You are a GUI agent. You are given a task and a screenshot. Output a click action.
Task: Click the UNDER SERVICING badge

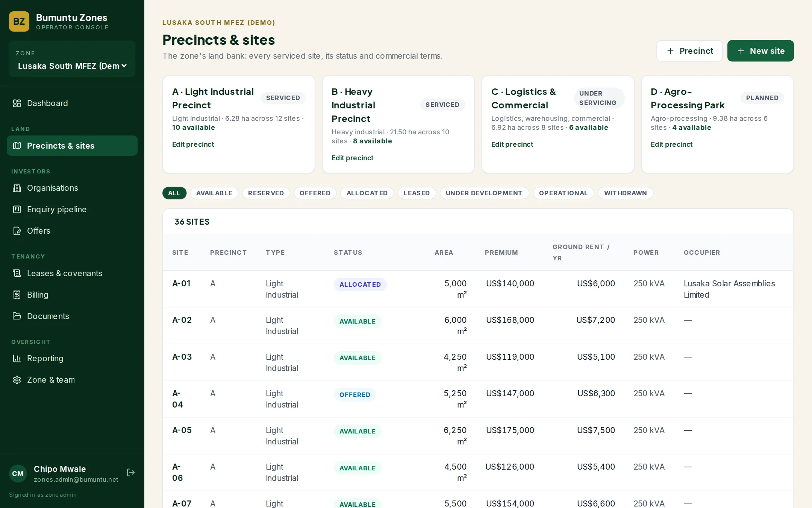coord(599,98)
